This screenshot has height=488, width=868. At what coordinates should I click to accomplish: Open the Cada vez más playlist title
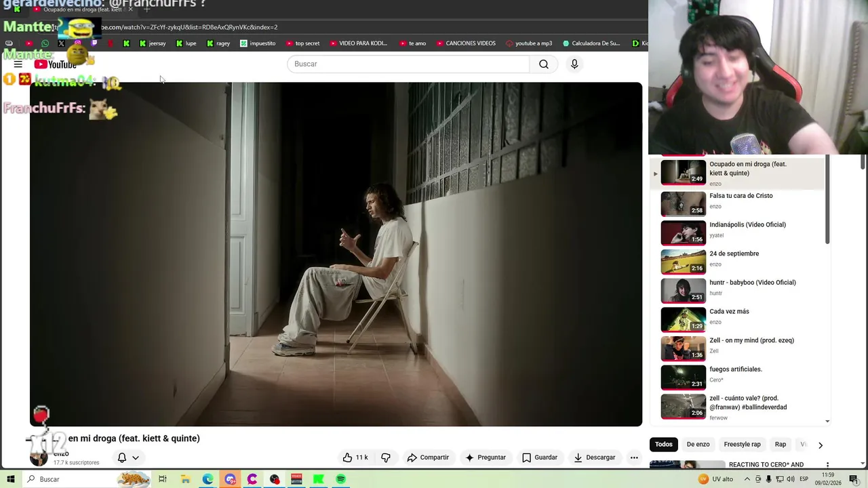(x=729, y=312)
